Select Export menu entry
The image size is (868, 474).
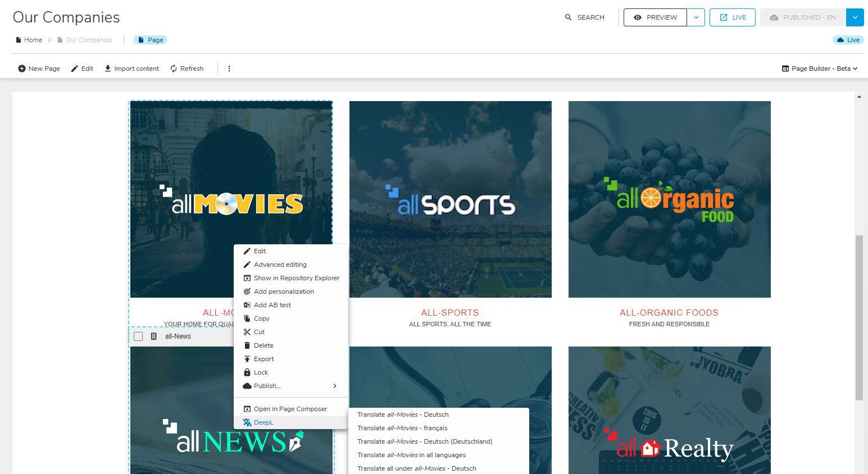(291, 359)
